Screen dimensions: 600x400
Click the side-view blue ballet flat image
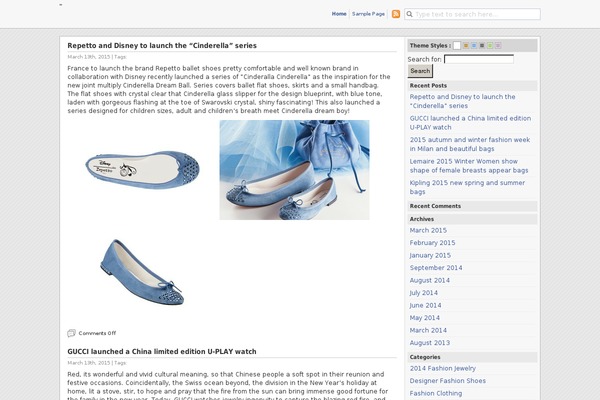click(142, 272)
